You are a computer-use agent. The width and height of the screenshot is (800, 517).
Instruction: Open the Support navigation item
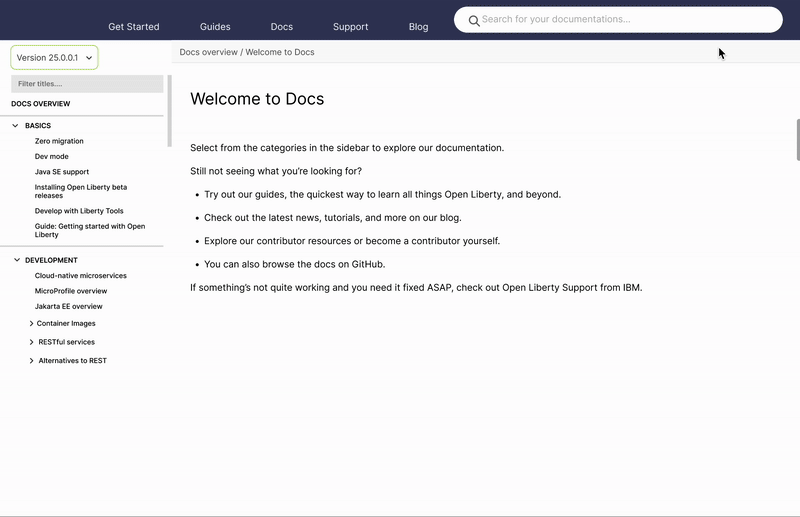351,27
